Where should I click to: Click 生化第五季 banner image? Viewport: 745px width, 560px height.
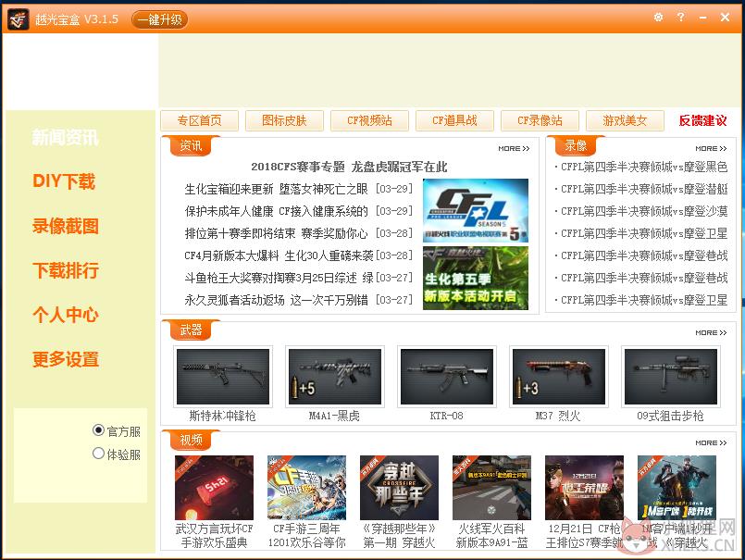(x=476, y=278)
